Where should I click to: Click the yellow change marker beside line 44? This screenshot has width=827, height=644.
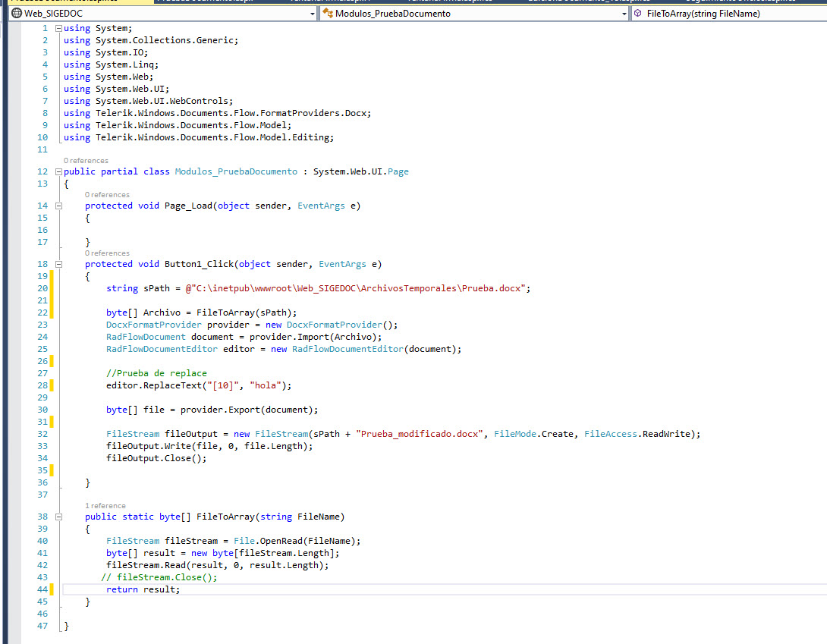(52, 589)
